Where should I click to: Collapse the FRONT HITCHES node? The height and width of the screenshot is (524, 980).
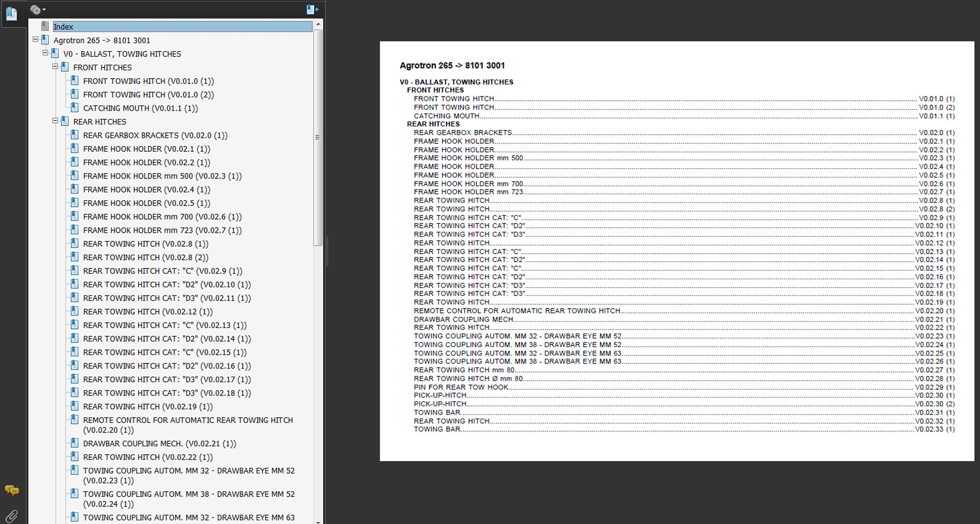click(x=55, y=67)
